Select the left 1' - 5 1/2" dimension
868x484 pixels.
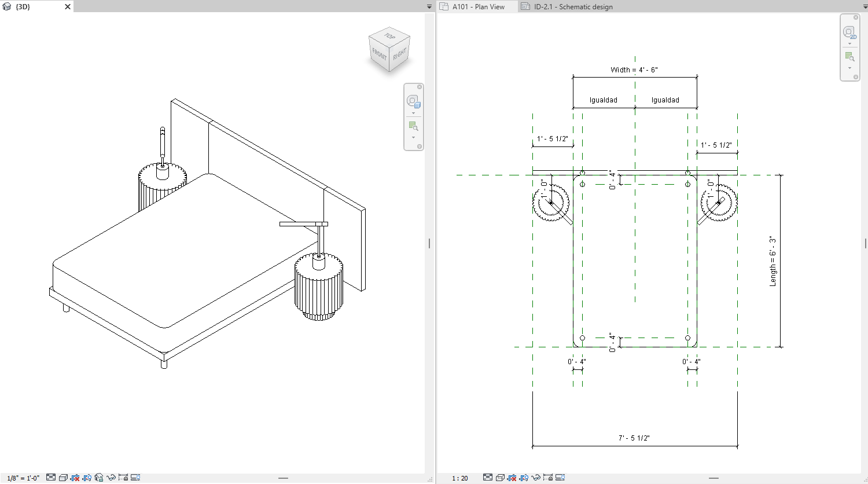553,139
